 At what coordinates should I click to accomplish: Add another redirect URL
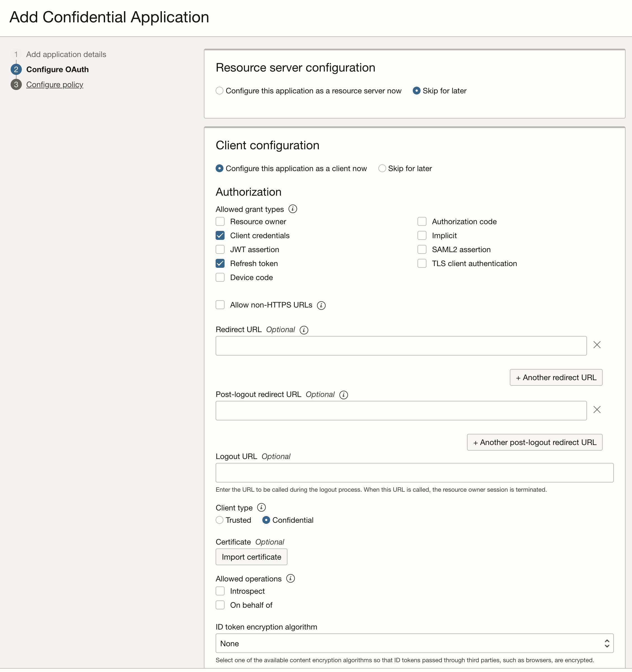coord(556,377)
